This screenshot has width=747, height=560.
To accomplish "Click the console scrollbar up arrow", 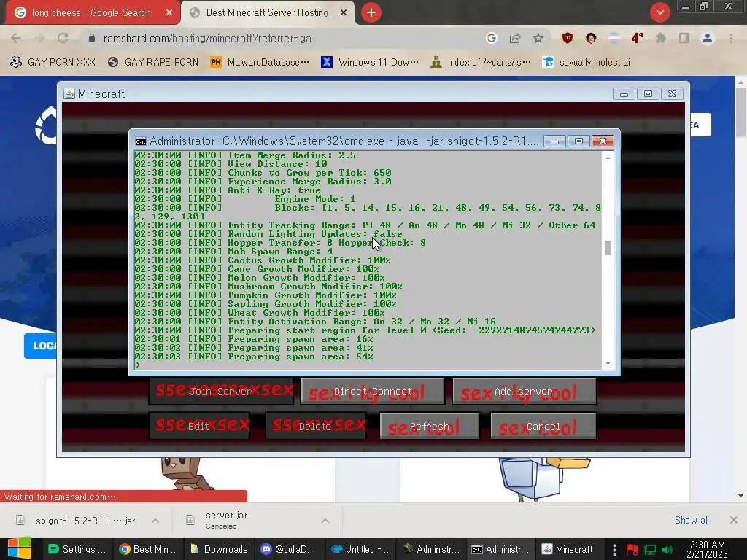I will tap(608, 157).
